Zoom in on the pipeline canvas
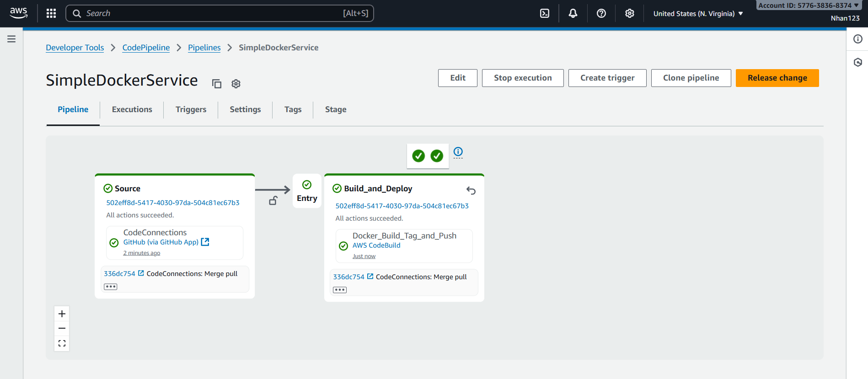 pos(62,314)
